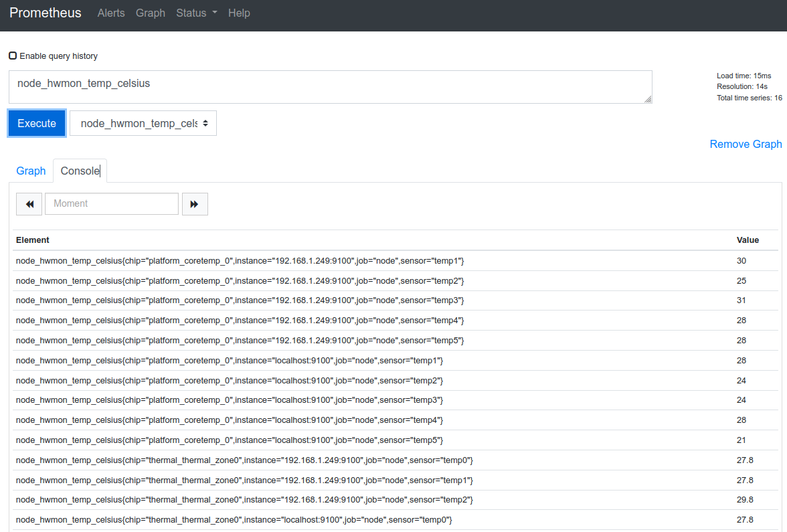
Task: Focus the Moment time input field
Action: click(x=112, y=204)
